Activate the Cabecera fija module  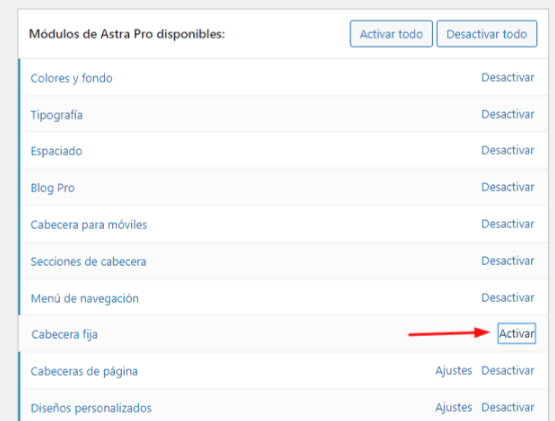(x=517, y=333)
